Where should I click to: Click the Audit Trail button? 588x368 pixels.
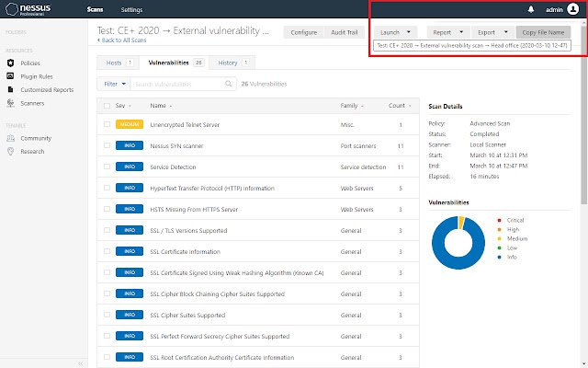[x=345, y=32]
